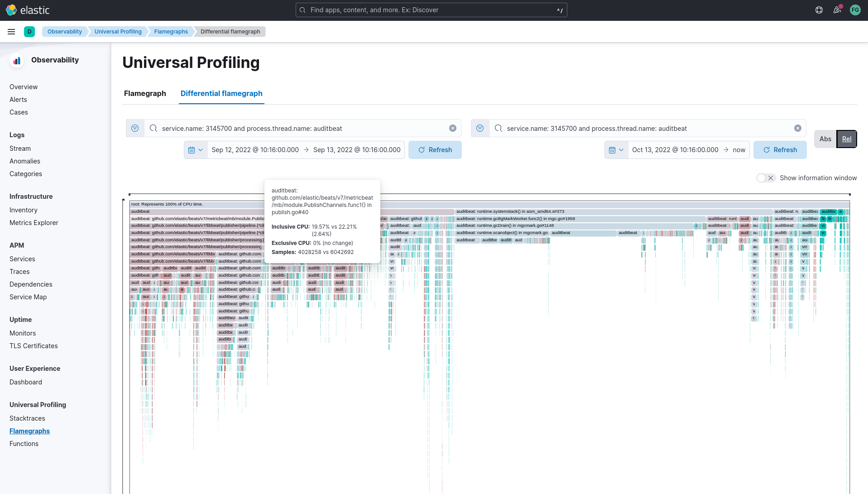
Task: Toggle Show information window switch
Action: pyautogui.click(x=766, y=178)
